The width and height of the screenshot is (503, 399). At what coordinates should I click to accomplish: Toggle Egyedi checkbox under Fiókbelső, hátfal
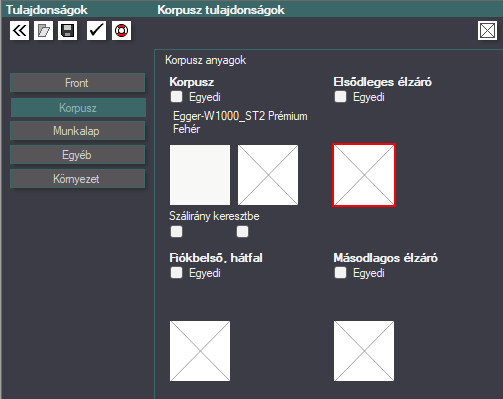(x=176, y=273)
